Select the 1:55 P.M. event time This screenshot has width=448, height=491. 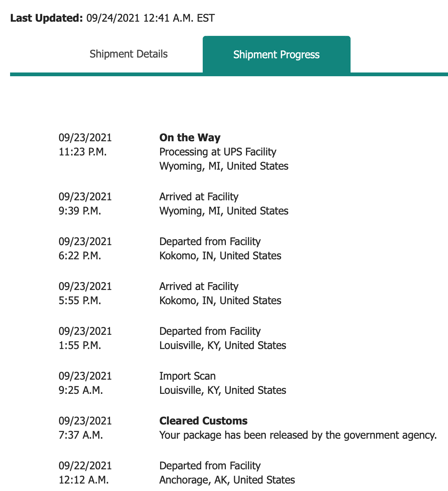80,345
